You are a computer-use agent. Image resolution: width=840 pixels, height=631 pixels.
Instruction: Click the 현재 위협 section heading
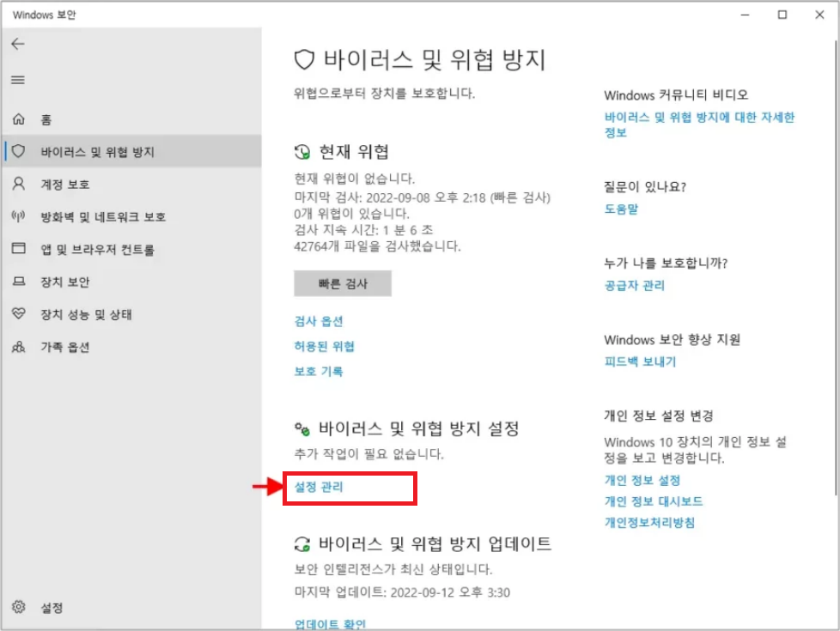tap(354, 152)
